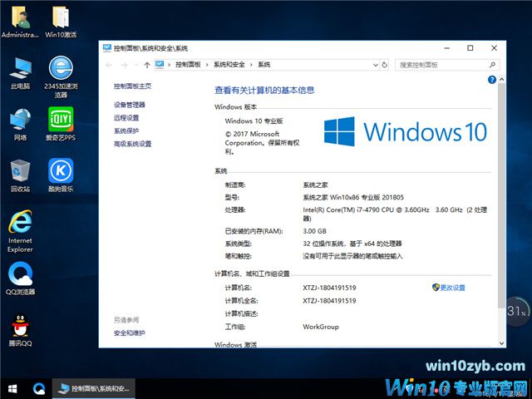The image size is (532, 399).
Task: Select the manufacturer value 系统之家
Action: (x=316, y=185)
